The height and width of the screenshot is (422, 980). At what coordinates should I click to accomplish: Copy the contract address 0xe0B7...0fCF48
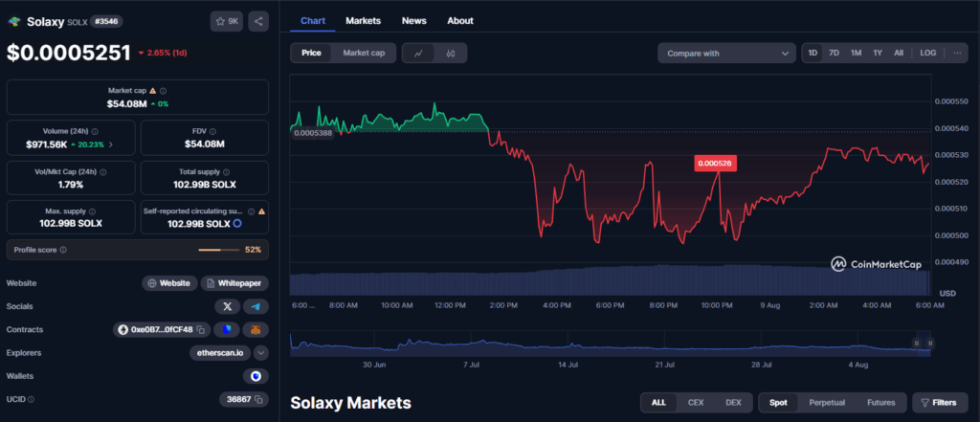pos(201,329)
